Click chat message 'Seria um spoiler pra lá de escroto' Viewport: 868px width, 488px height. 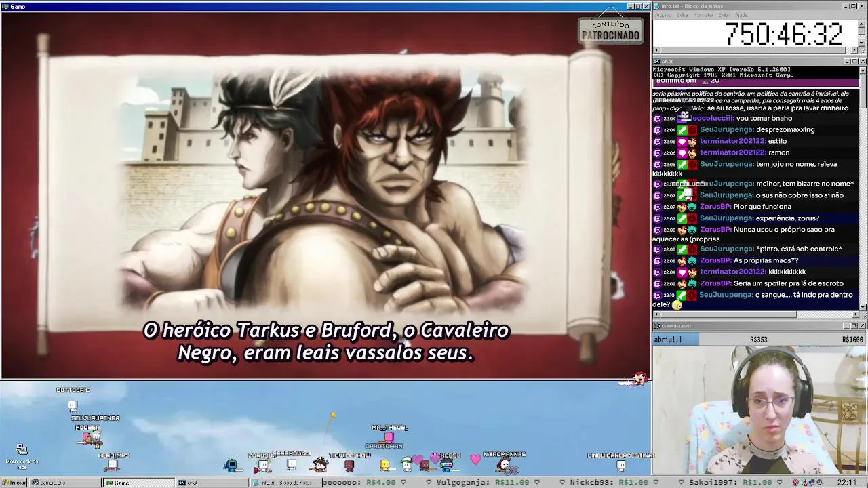[789, 283]
